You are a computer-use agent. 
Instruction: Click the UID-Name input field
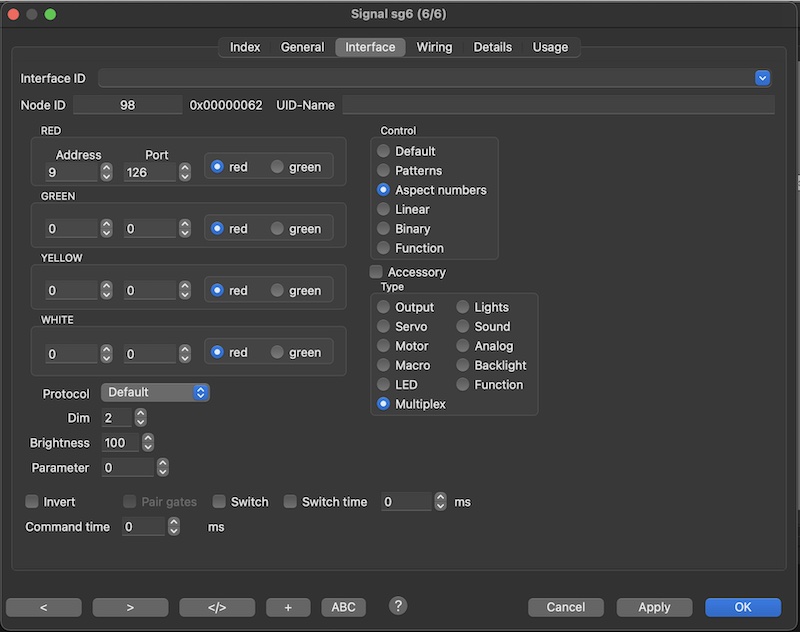558,105
